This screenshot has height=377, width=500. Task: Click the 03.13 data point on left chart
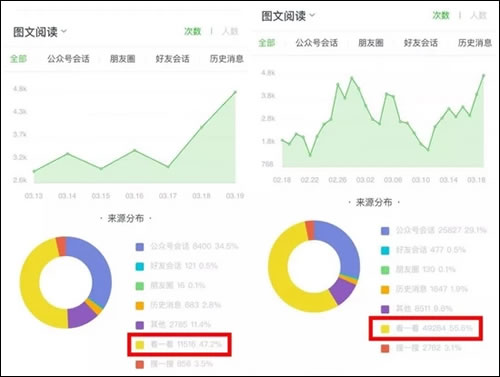pos(34,171)
